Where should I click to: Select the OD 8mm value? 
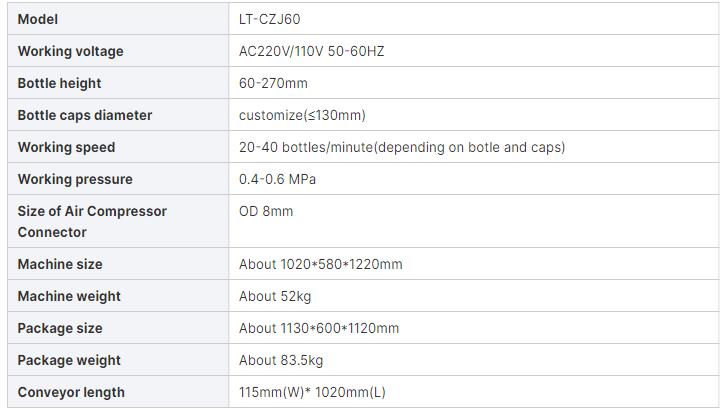coord(266,211)
